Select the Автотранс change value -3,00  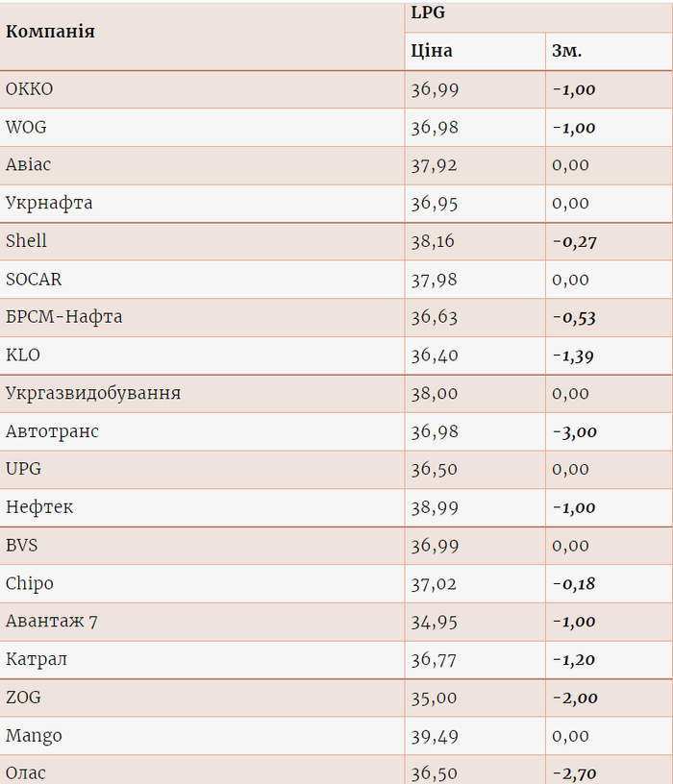coord(574,431)
